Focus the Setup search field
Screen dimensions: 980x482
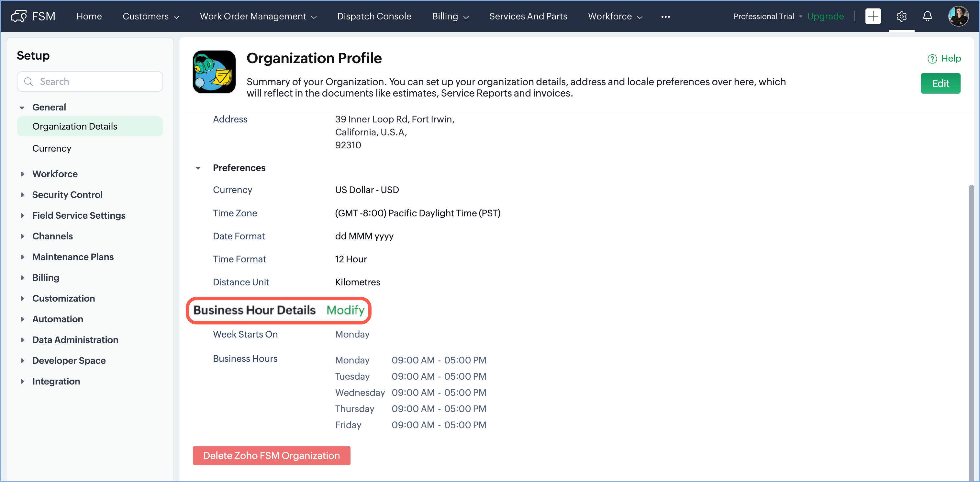[90, 82]
